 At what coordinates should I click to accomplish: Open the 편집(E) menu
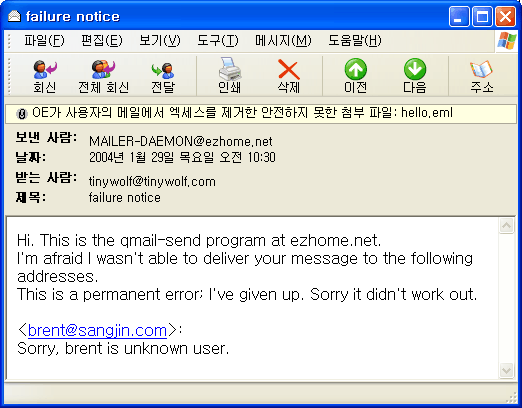click(102, 41)
